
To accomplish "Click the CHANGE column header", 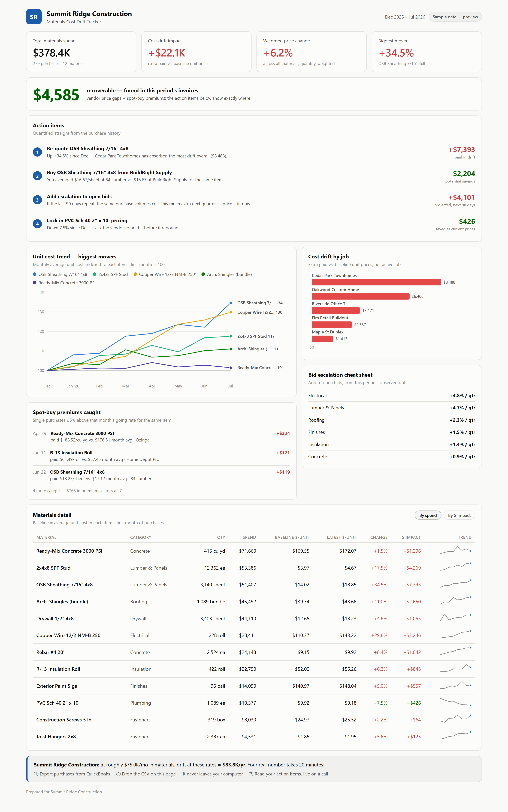I will (379, 537).
